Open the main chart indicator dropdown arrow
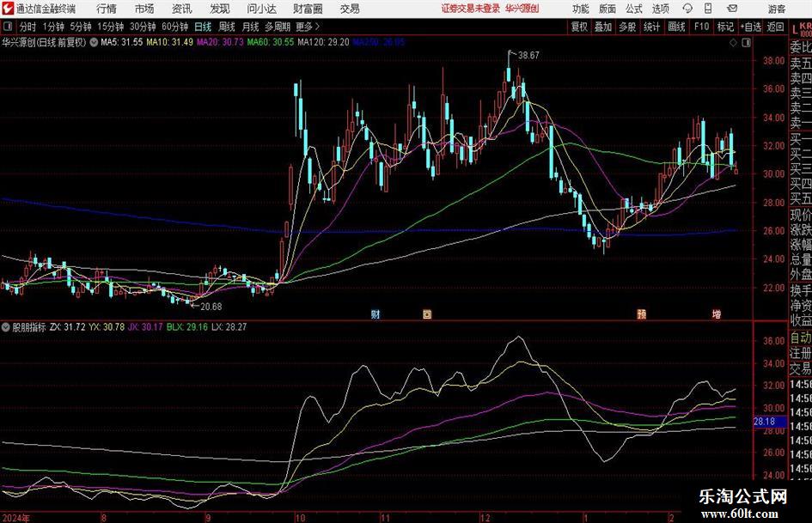The width and height of the screenshot is (812, 523). [94, 42]
